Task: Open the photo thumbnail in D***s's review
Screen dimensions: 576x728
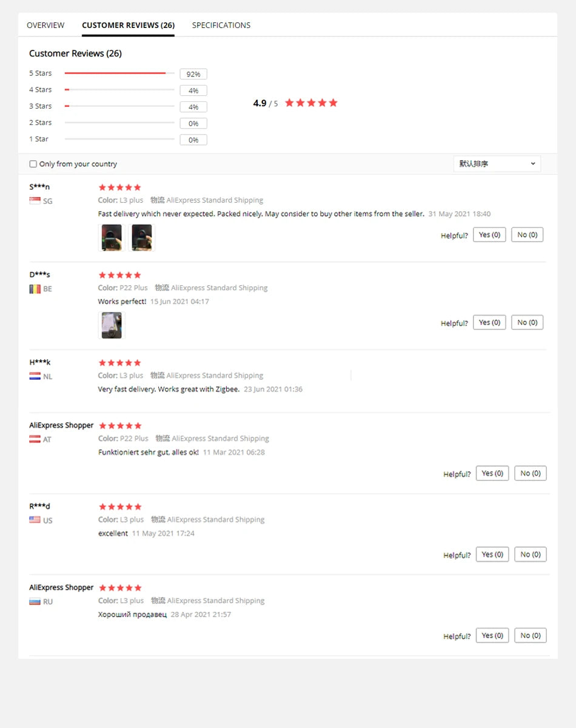Action: pyautogui.click(x=112, y=325)
